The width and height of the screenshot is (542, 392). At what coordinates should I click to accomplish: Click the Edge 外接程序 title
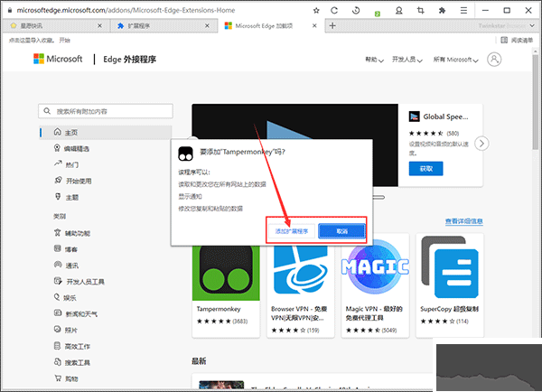coord(129,59)
